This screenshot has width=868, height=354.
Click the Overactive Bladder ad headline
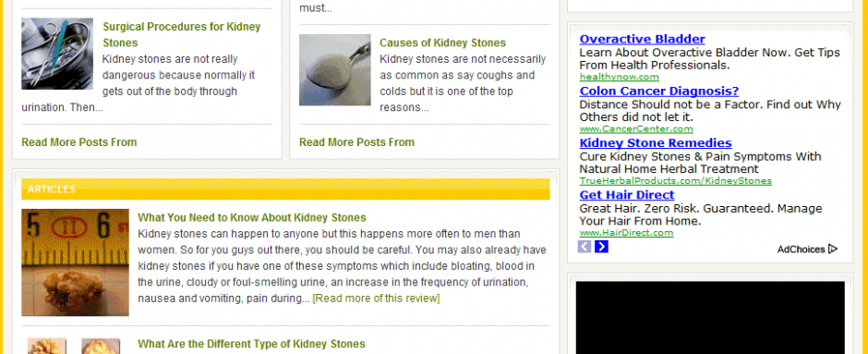tap(642, 40)
